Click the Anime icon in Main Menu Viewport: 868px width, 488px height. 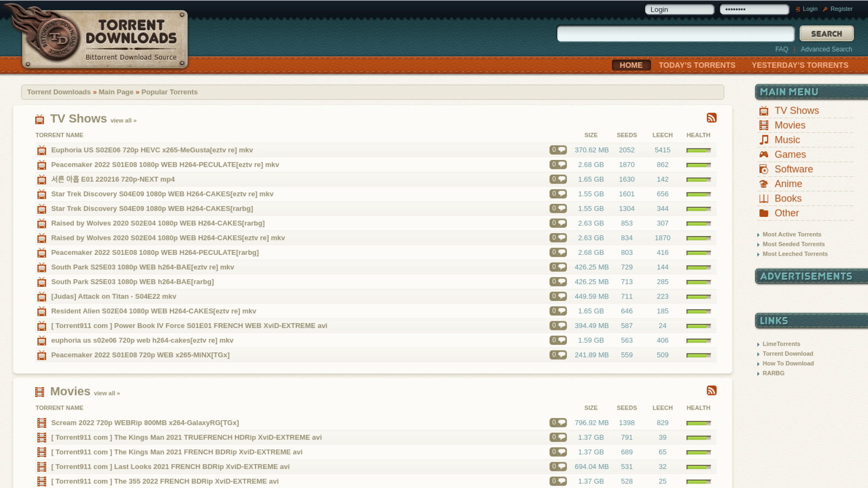(x=764, y=184)
